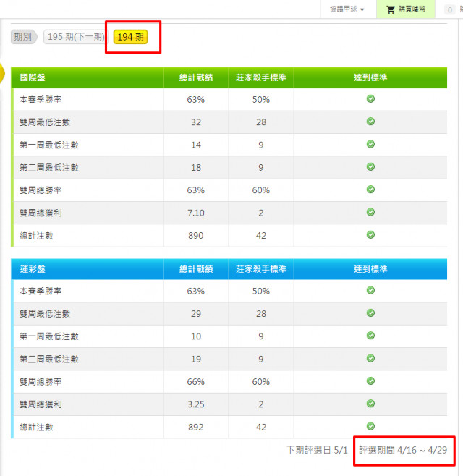Click green check for 運彩盤 雙周總勝率 row
This screenshot has height=476, width=463.
click(370, 381)
